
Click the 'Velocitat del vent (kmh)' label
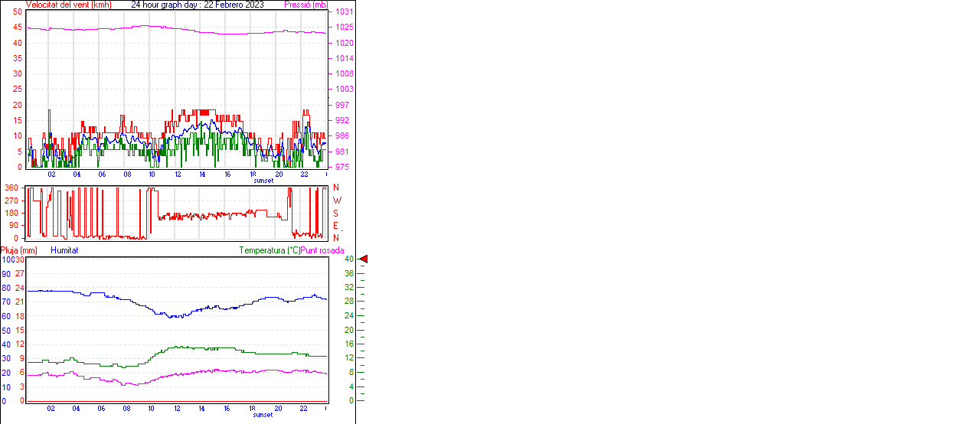click(x=69, y=5)
